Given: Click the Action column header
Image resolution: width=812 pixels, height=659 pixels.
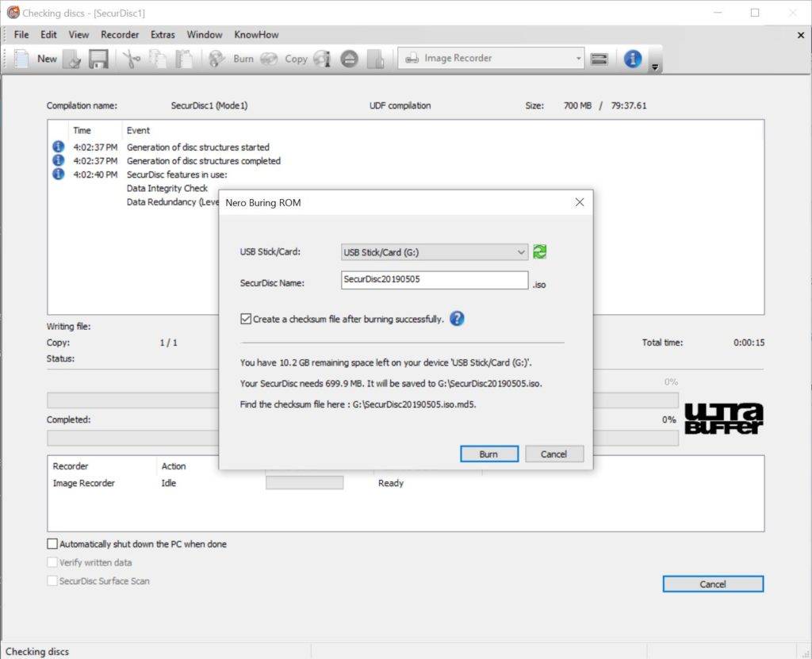Looking at the screenshot, I should point(174,466).
